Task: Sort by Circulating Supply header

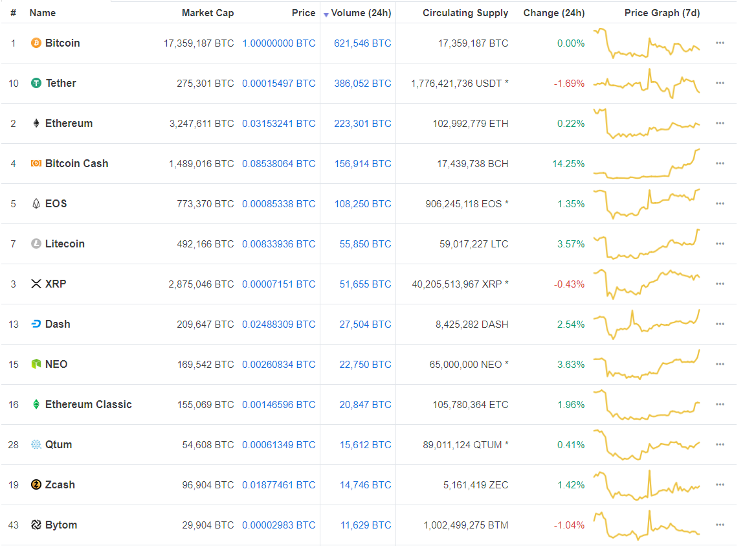Action: (465, 13)
